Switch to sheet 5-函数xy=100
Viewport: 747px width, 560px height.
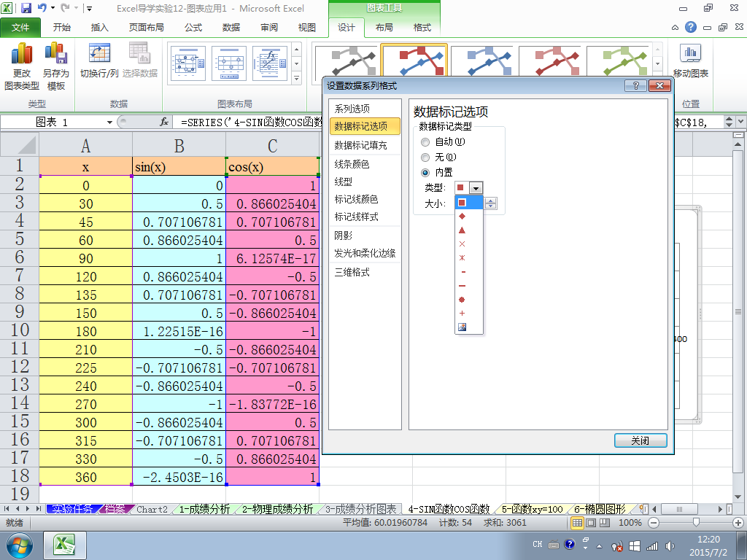click(532, 509)
